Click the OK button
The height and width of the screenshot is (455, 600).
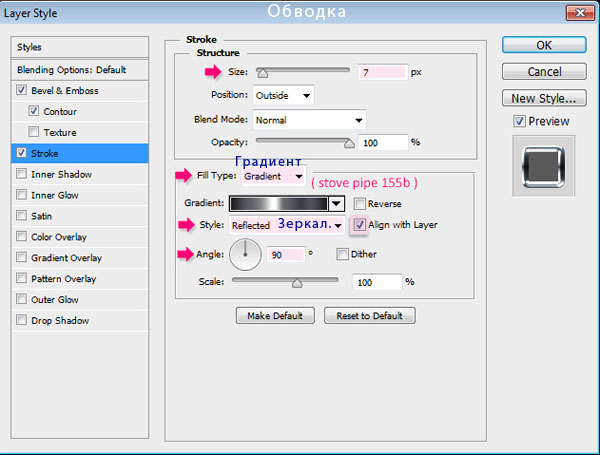point(544,45)
